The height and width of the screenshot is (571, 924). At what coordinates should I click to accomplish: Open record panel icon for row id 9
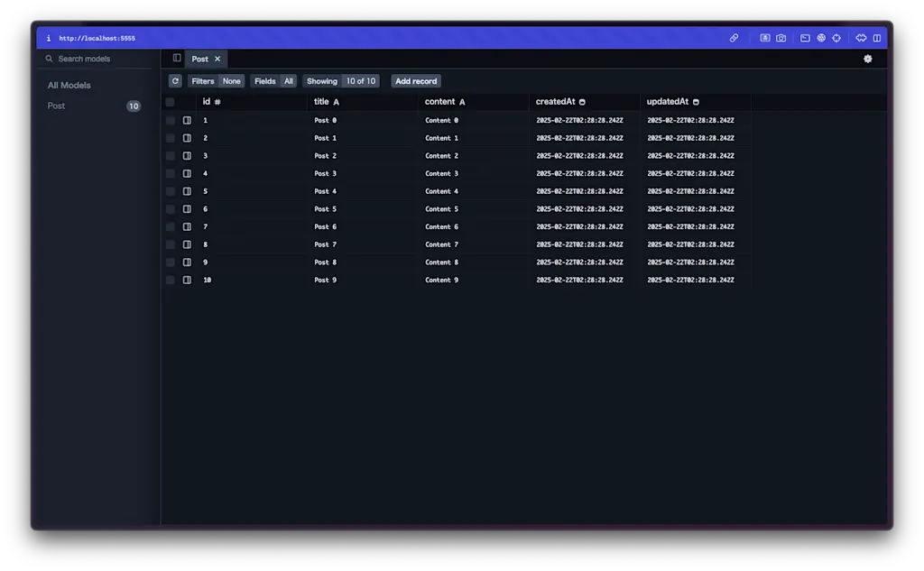(x=187, y=262)
